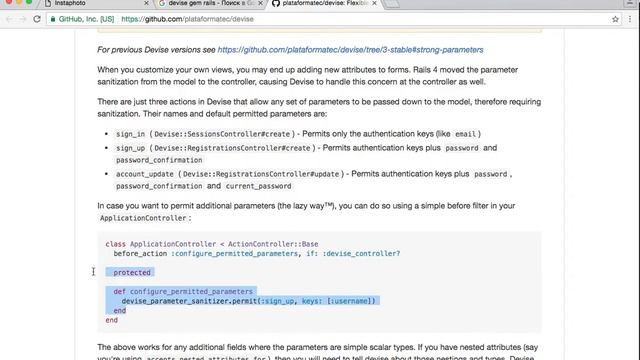Go back with the back arrow
The height and width of the screenshot is (360, 640).
click(x=9, y=19)
